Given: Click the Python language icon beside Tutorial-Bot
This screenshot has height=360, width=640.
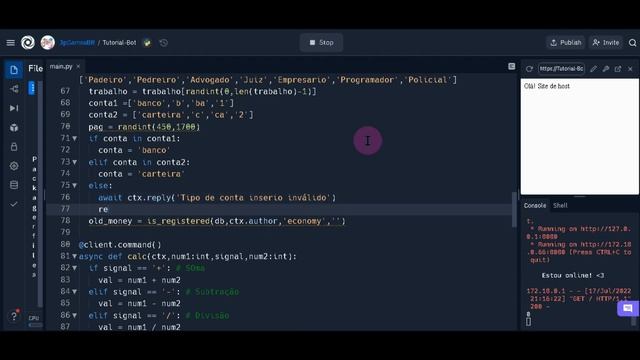Looking at the screenshot, I should coord(147,42).
